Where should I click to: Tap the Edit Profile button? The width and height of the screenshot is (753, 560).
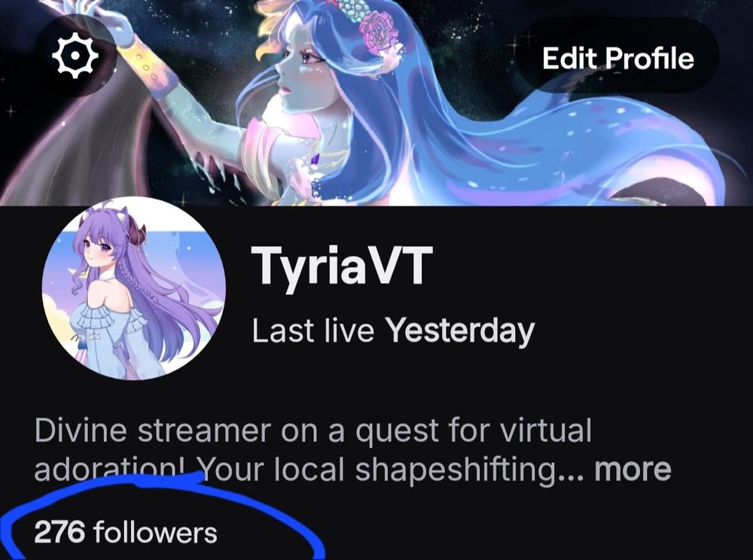click(x=617, y=58)
